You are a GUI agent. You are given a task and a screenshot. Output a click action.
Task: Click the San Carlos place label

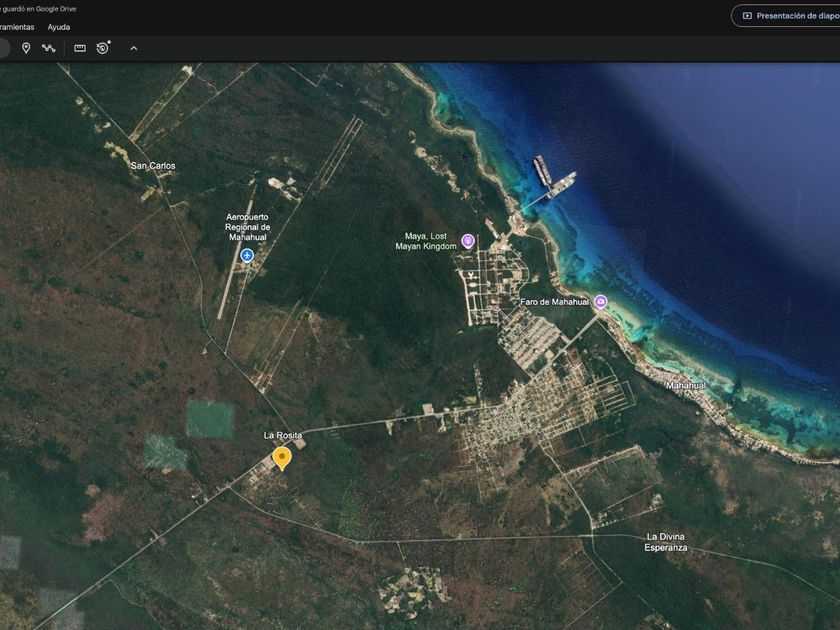pos(153,166)
